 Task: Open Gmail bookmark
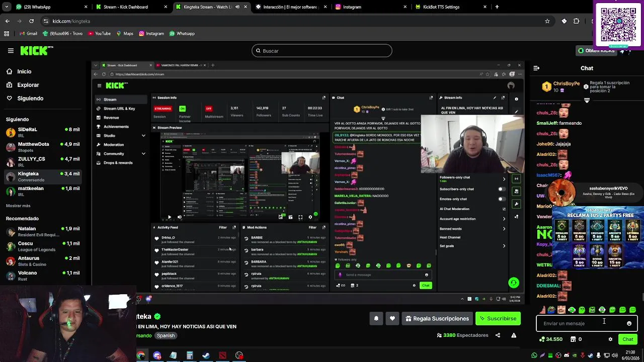coord(28,34)
